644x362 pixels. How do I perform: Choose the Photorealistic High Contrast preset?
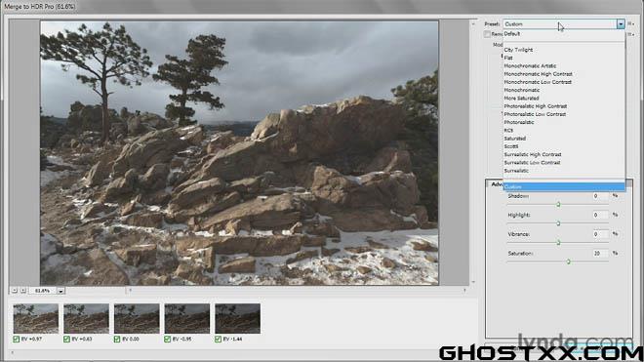(x=564, y=106)
